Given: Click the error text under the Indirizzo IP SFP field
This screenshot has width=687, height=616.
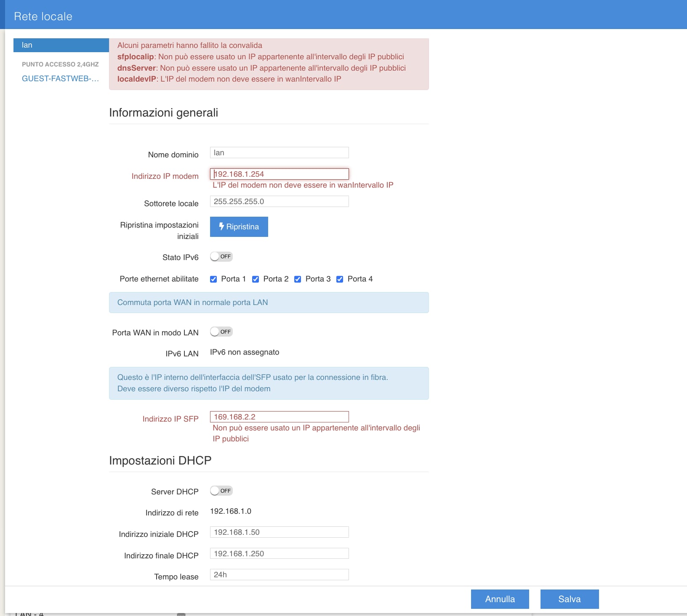Looking at the screenshot, I should click(x=317, y=433).
